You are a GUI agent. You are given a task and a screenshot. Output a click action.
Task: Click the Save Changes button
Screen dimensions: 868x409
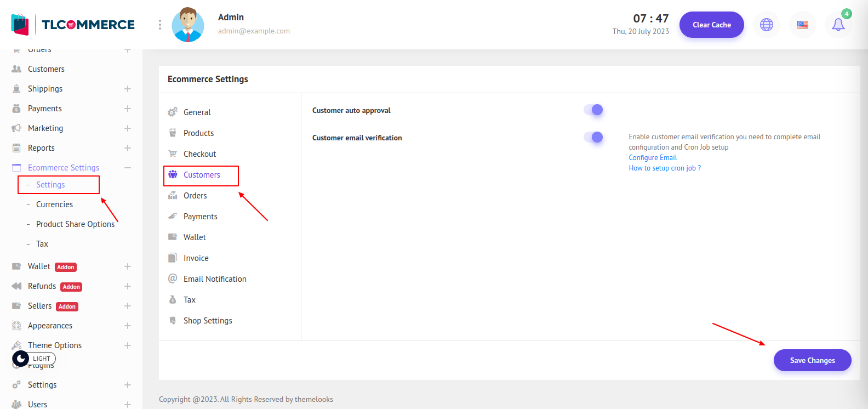click(x=812, y=360)
